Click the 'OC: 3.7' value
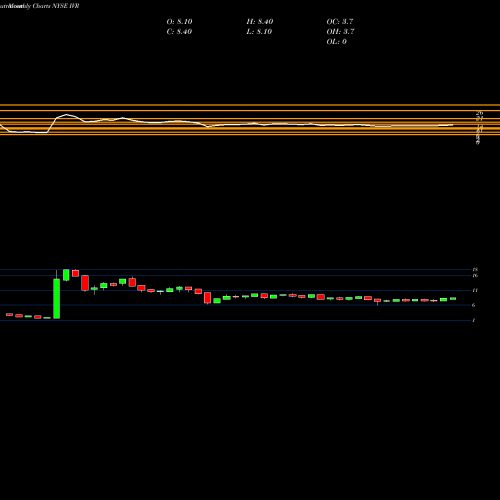This screenshot has width=500, height=500. click(x=340, y=22)
